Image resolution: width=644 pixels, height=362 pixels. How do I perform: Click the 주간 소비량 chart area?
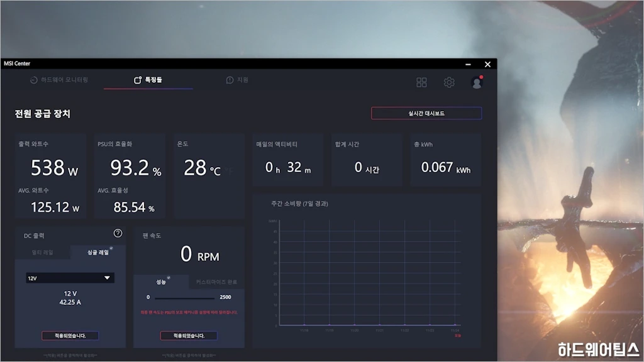(x=367, y=273)
